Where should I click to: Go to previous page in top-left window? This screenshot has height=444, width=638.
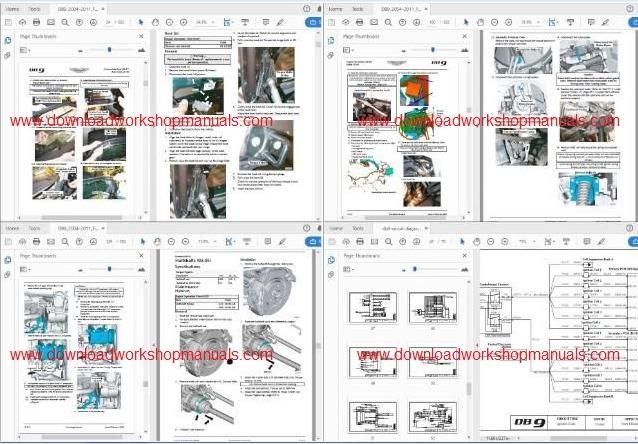coord(79,22)
